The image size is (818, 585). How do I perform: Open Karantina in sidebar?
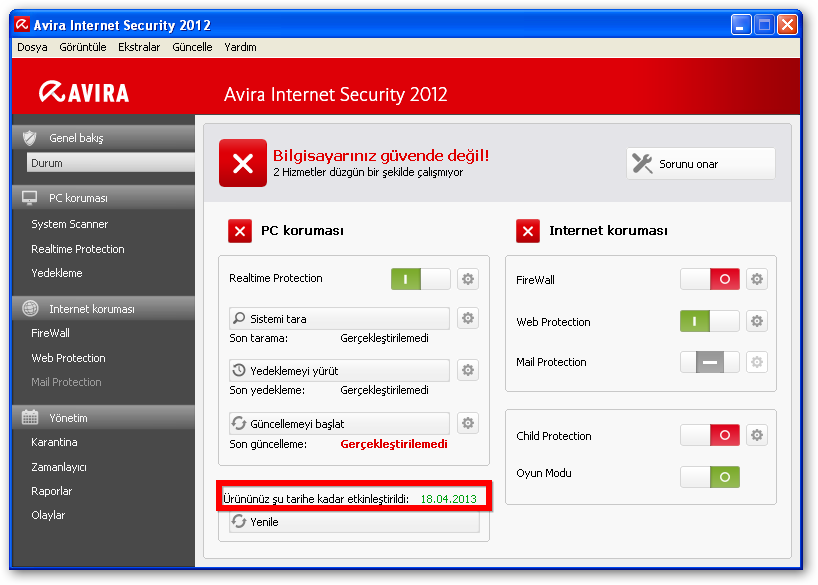[x=54, y=442]
